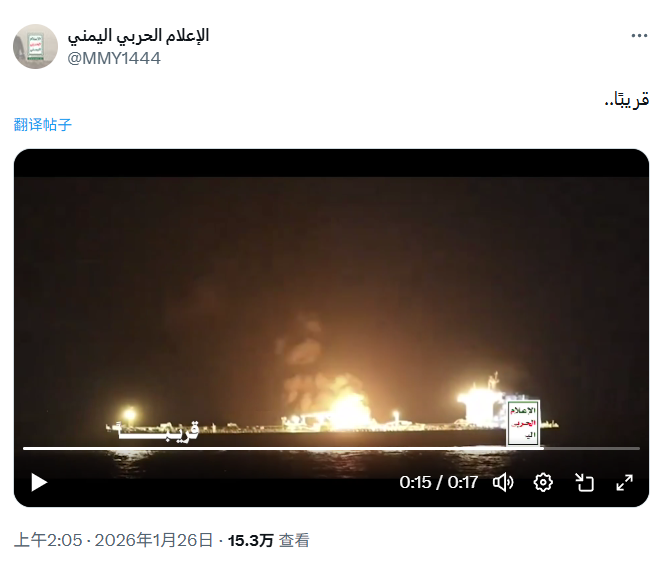Click the 0:15 / 0:17 time display

click(438, 482)
